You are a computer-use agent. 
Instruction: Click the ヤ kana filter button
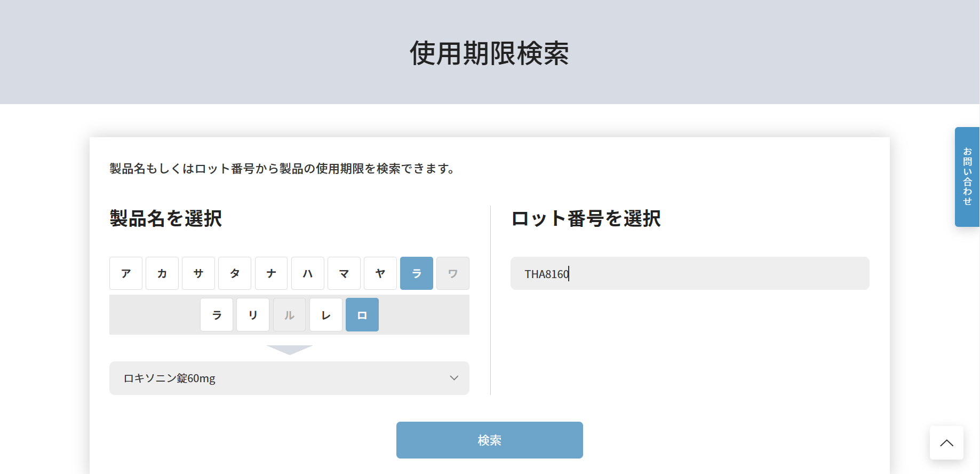click(x=380, y=273)
